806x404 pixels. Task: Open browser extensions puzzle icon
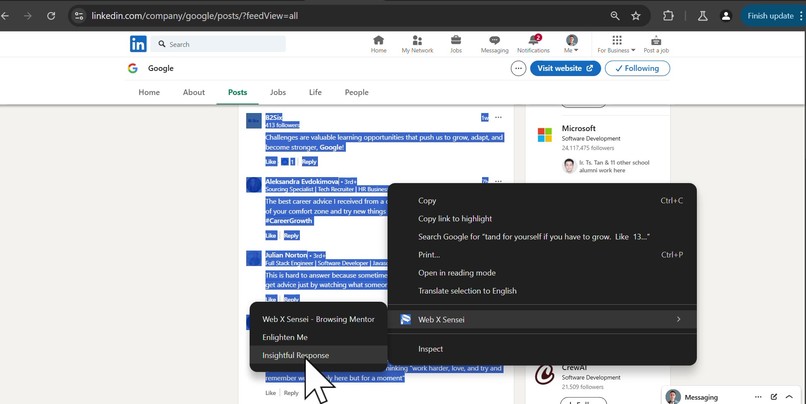[668, 16]
